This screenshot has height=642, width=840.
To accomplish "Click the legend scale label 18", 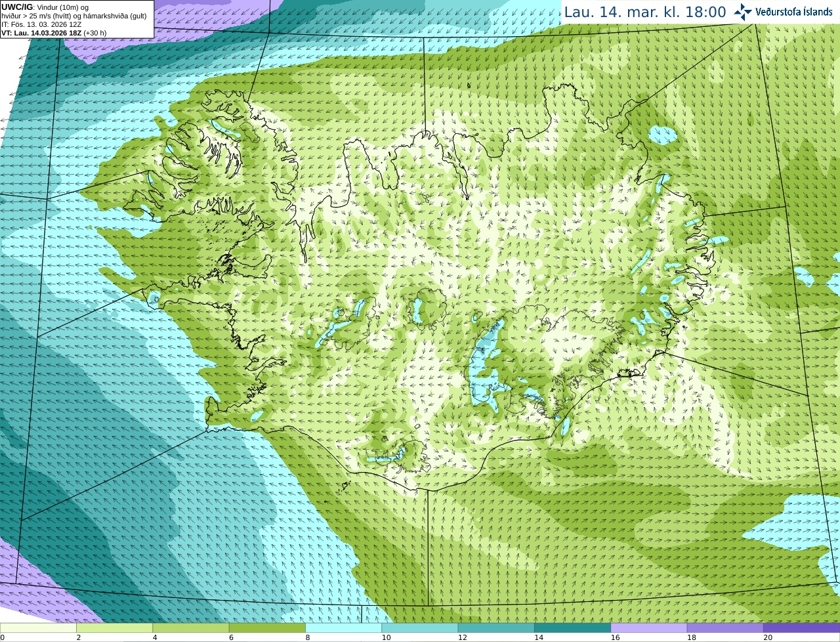I will point(691,637).
